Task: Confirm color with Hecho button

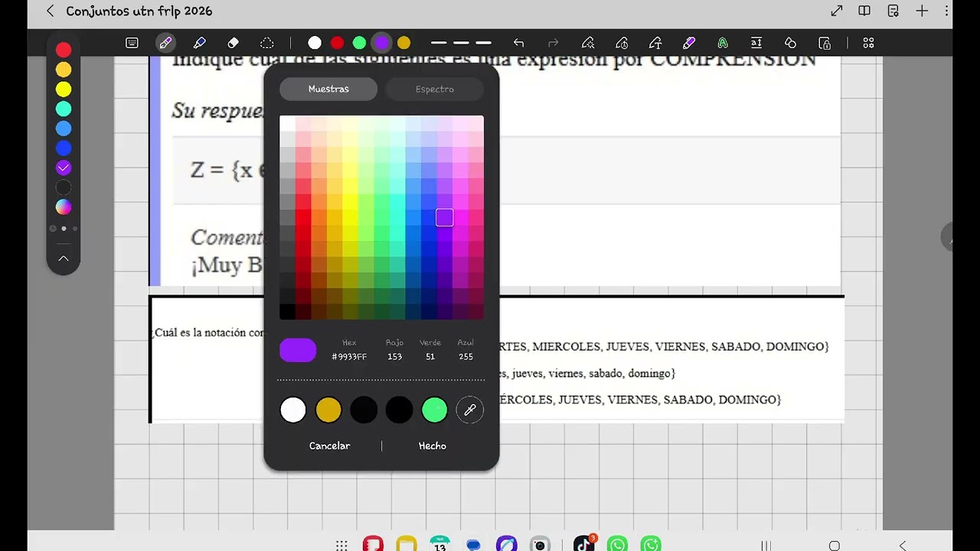Action: (433, 445)
